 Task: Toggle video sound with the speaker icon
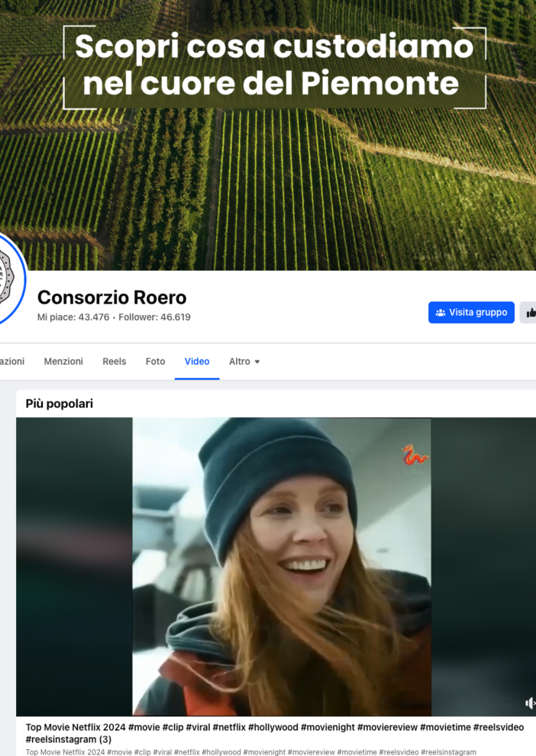pyautogui.click(x=530, y=703)
